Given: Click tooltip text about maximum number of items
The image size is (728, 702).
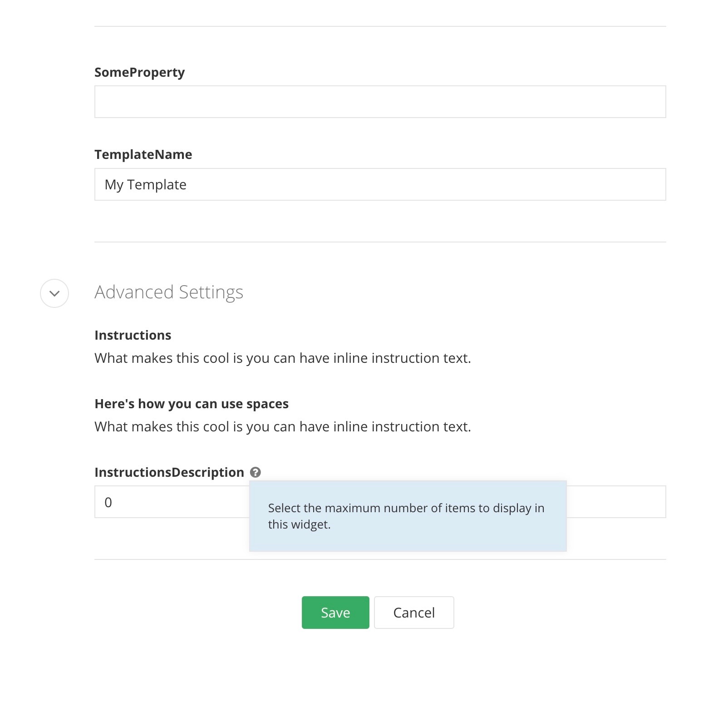Looking at the screenshot, I should click(406, 516).
